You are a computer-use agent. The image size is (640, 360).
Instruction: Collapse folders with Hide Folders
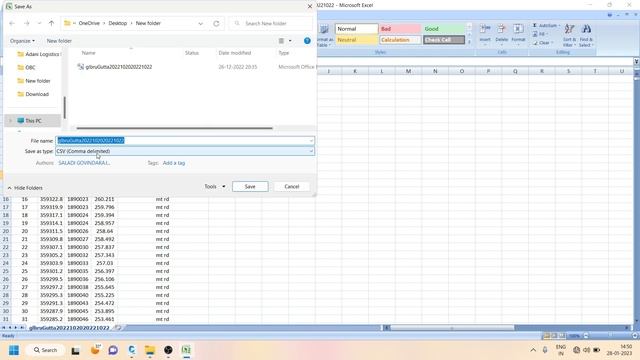pos(25,188)
